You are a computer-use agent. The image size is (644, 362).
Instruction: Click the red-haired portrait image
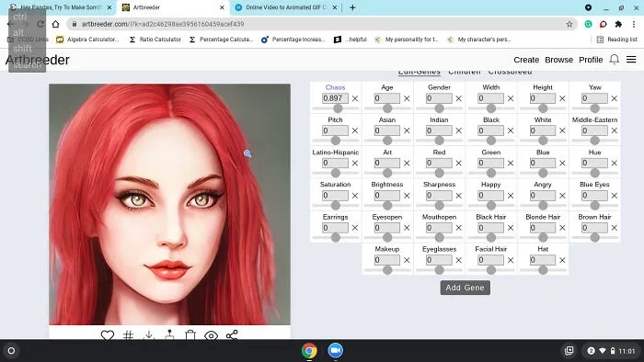pyautogui.click(x=169, y=204)
